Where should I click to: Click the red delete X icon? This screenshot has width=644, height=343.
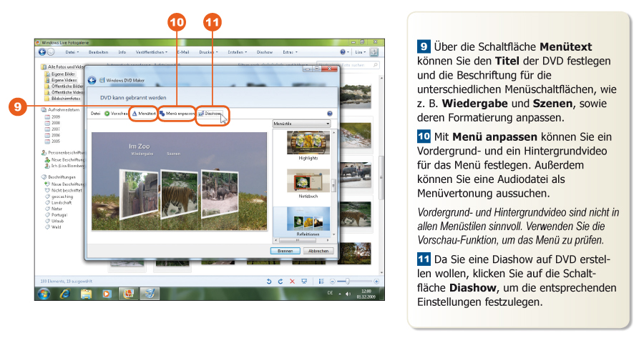[292, 282]
